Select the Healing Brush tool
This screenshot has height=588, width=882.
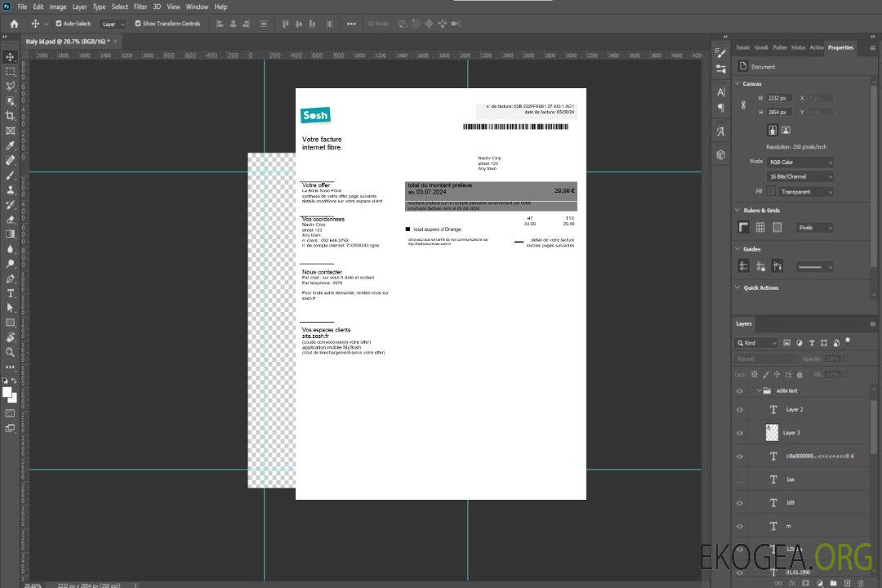[x=10, y=160]
